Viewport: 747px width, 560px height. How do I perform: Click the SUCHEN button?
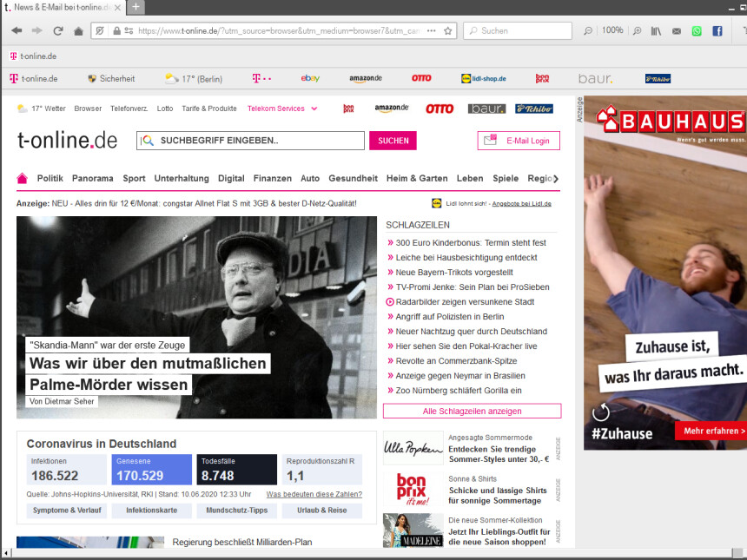[393, 140]
